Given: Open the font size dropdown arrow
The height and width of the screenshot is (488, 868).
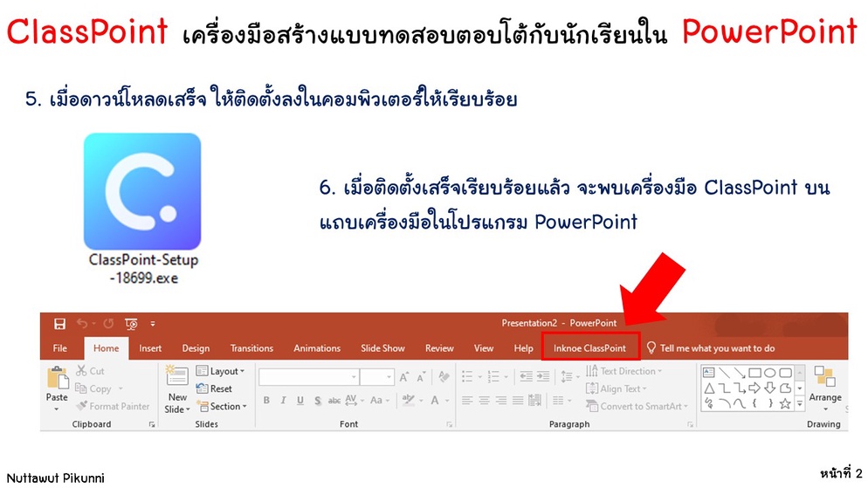Looking at the screenshot, I should tap(389, 377).
